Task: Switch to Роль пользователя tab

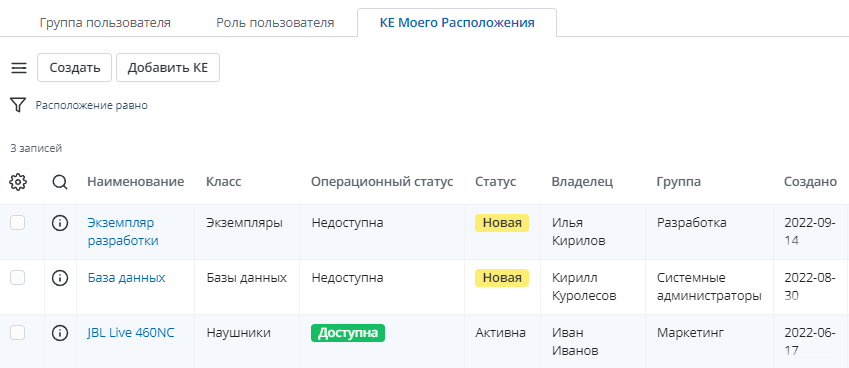Action: (x=275, y=23)
